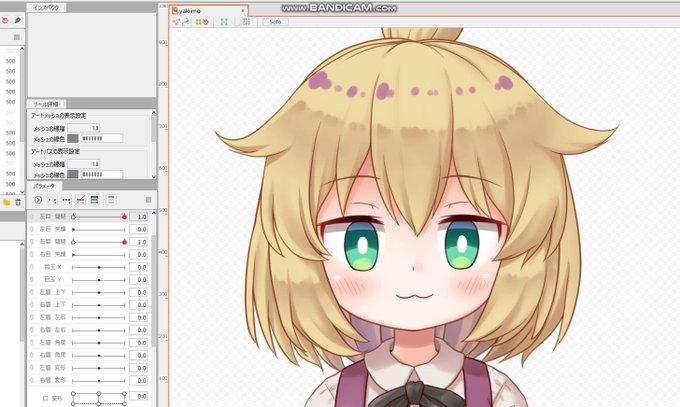Screen dimensions: 680x407
Task: Click the two-dot key icon in the parameter toolbar
Action: pyautogui.click(x=52, y=200)
